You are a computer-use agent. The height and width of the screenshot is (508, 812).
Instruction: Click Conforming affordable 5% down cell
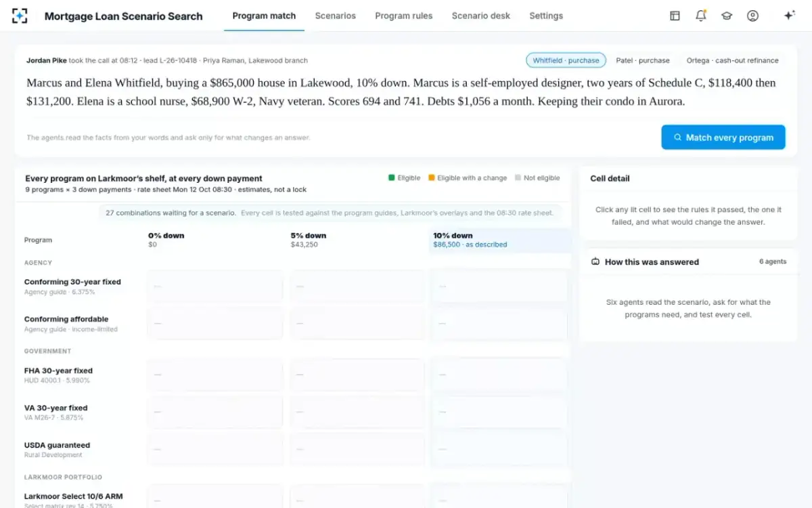click(x=357, y=324)
